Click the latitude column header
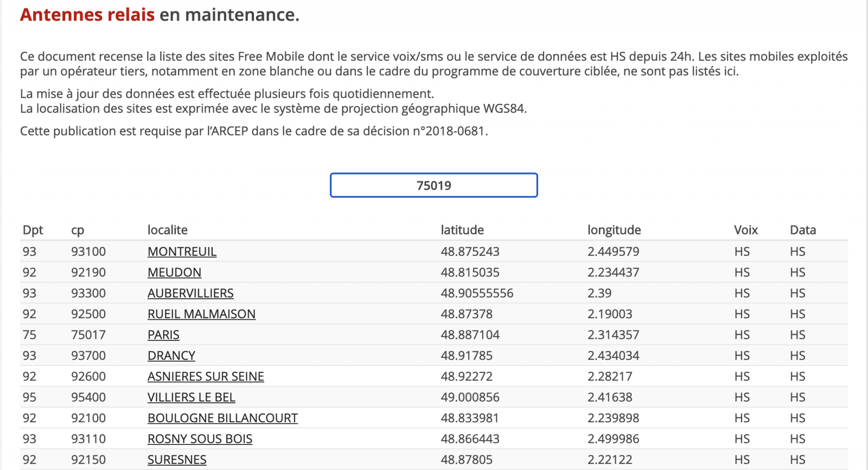The image size is (868, 470). (x=462, y=230)
